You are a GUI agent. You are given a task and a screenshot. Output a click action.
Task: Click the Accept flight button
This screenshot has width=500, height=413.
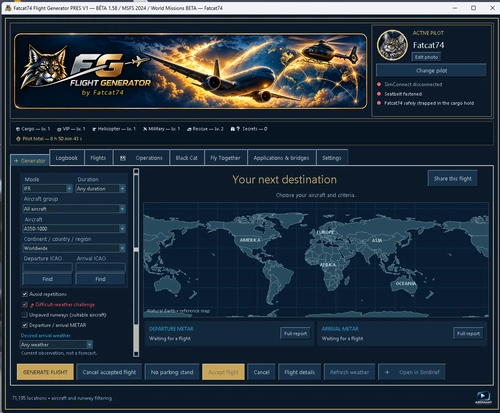pos(223,372)
